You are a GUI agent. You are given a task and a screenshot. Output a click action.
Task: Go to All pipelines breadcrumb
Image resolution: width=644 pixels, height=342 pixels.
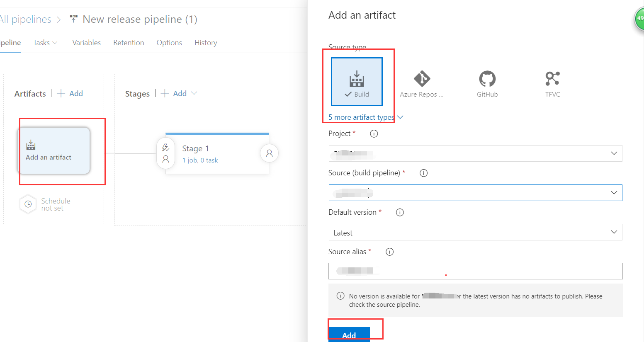click(26, 19)
